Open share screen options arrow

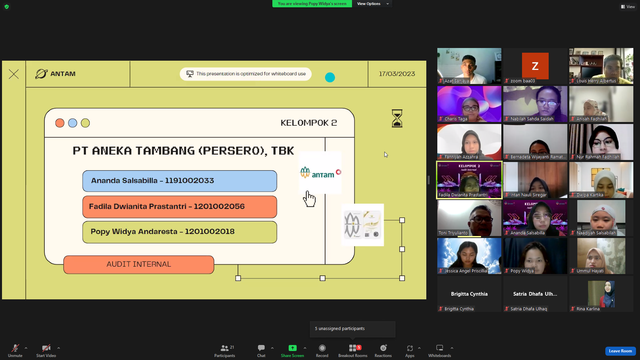coord(305,348)
